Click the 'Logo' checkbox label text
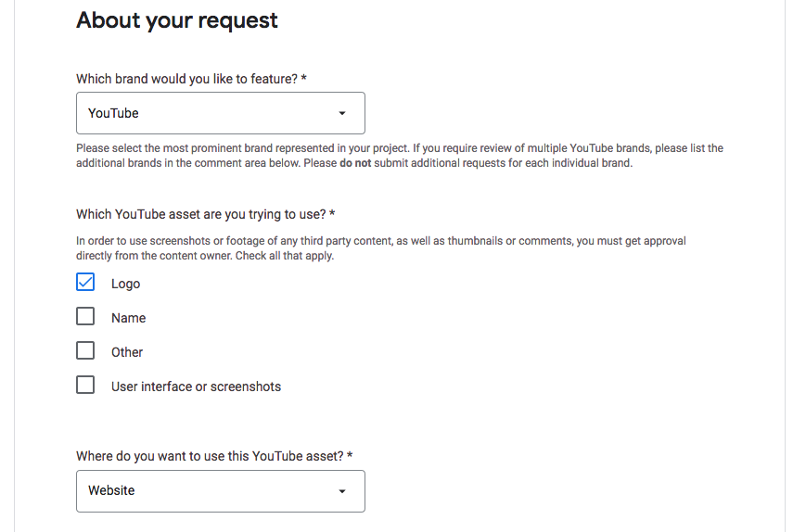Image resolution: width=806 pixels, height=532 pixels. pyautogui.click(x=125, y=284)
